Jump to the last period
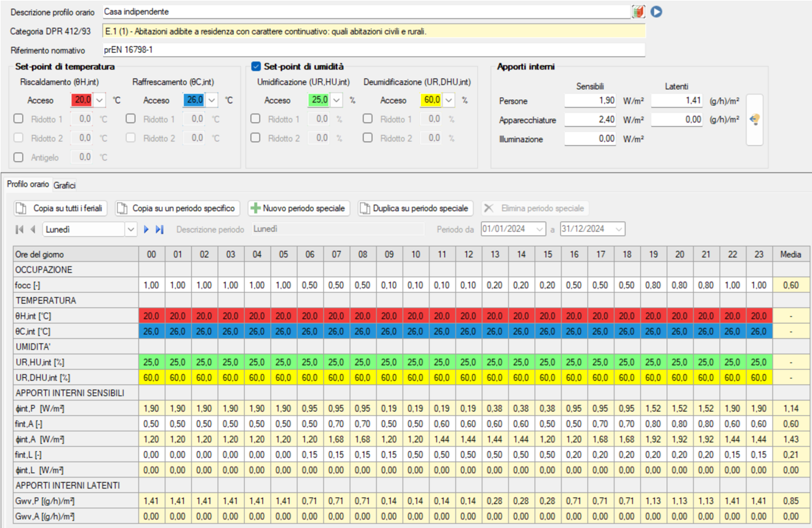Image resolution: width=812 pixels, height=528 pixels. tap(159, 229)
